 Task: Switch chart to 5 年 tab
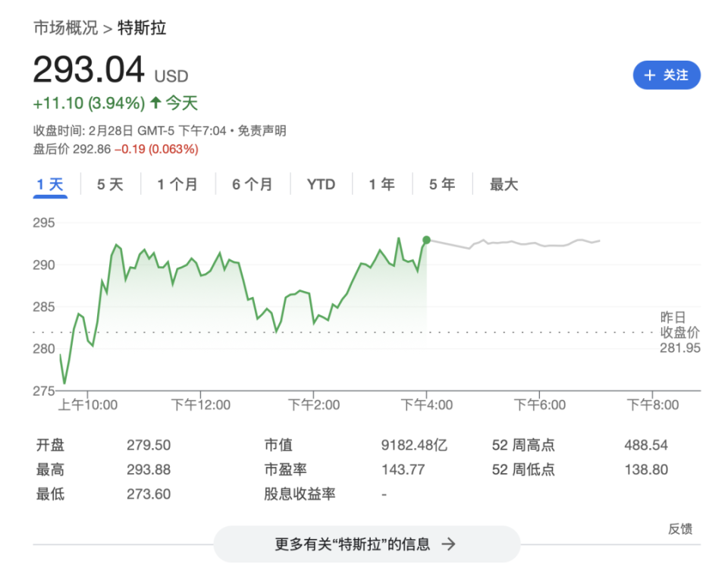pyautogui.click(x=442, y=185)
